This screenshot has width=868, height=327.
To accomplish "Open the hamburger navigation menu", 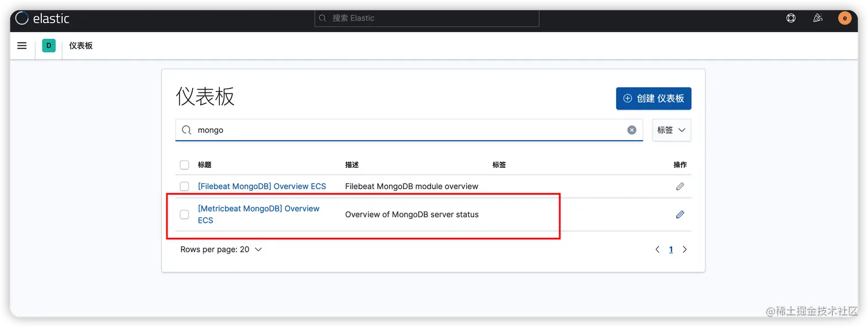I will click(22, 45).
